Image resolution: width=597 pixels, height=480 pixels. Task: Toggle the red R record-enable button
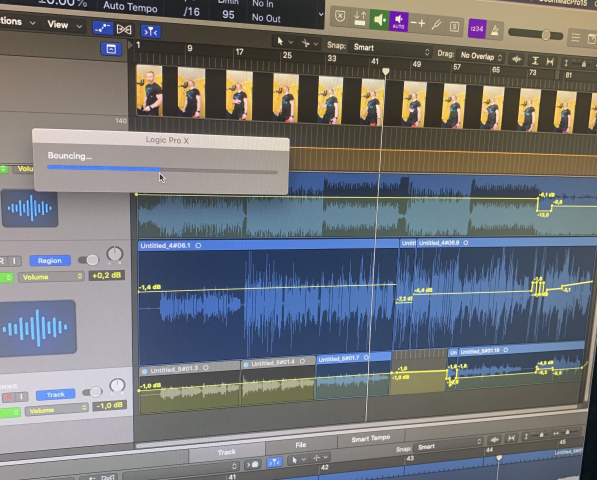(x=8, y=397)
